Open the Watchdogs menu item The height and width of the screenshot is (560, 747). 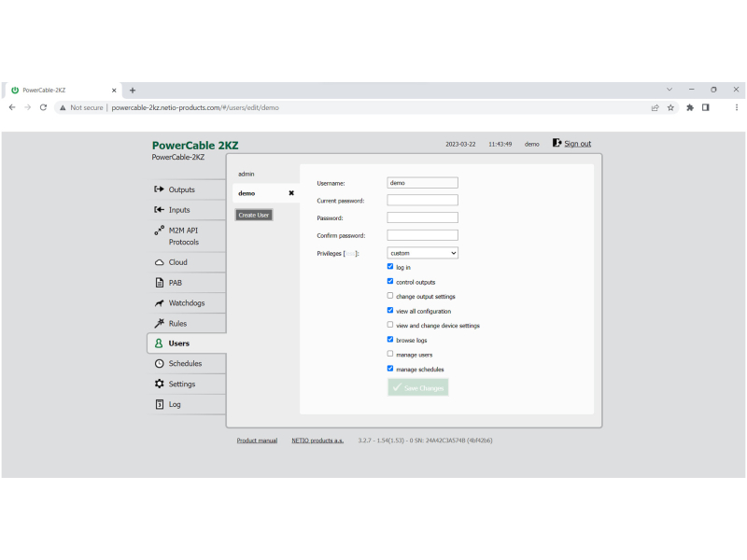coord(187,302)
